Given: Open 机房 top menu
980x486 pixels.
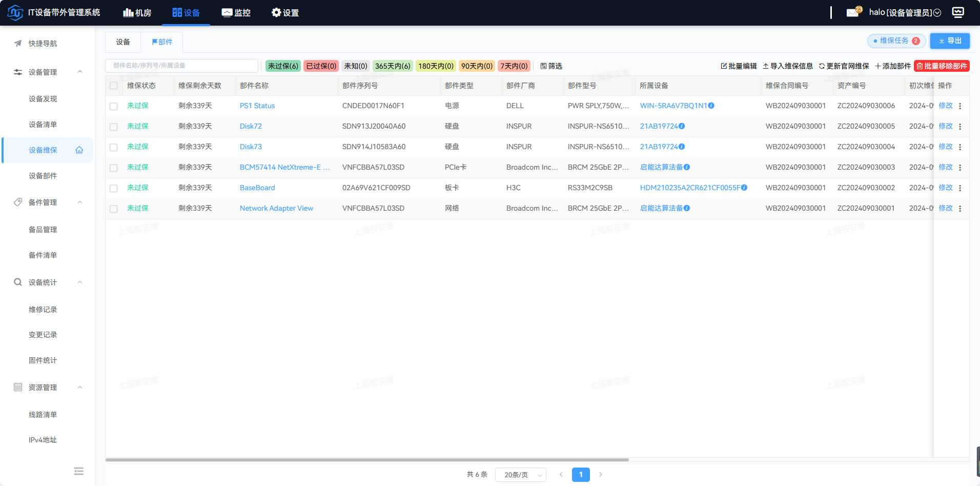Looking at the screenshot, I should [137, 12].
